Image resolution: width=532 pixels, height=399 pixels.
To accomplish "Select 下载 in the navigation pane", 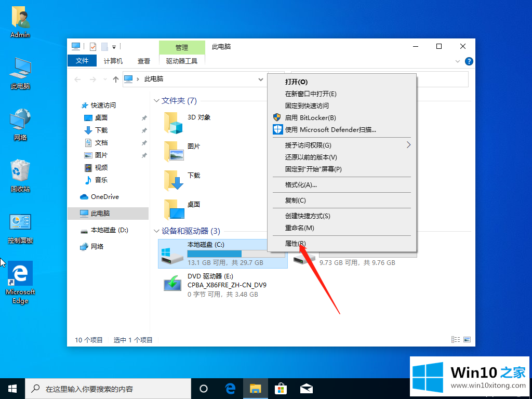I will [x=101, y=130].
